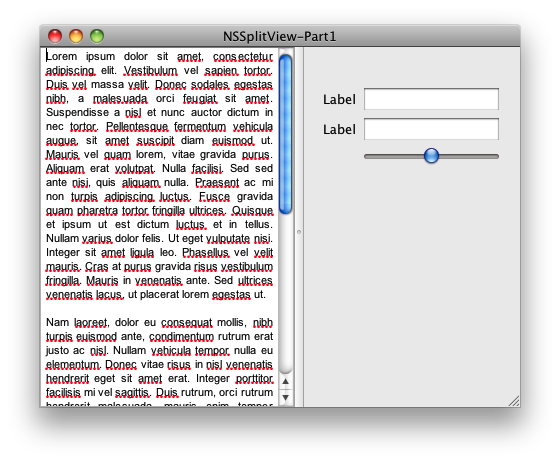Click the window resize grip corner
The width and height of the screenshot is (560, 462).
514,401
